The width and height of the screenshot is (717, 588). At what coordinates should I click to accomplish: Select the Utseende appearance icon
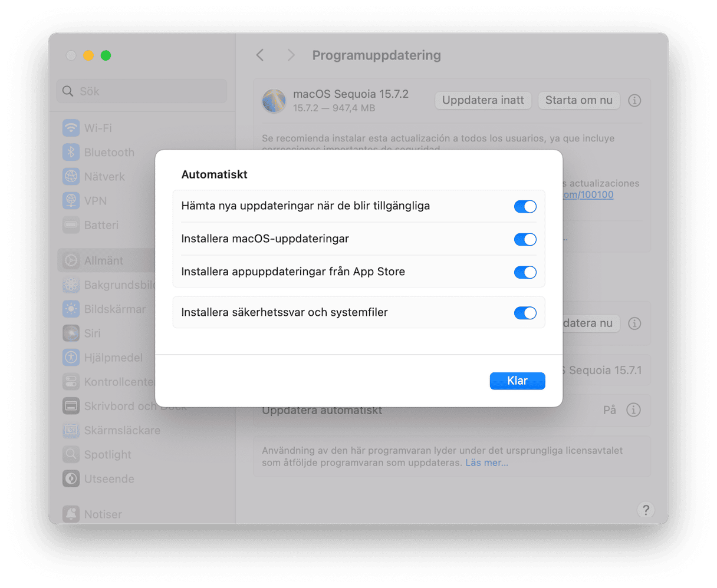point(71,479)
